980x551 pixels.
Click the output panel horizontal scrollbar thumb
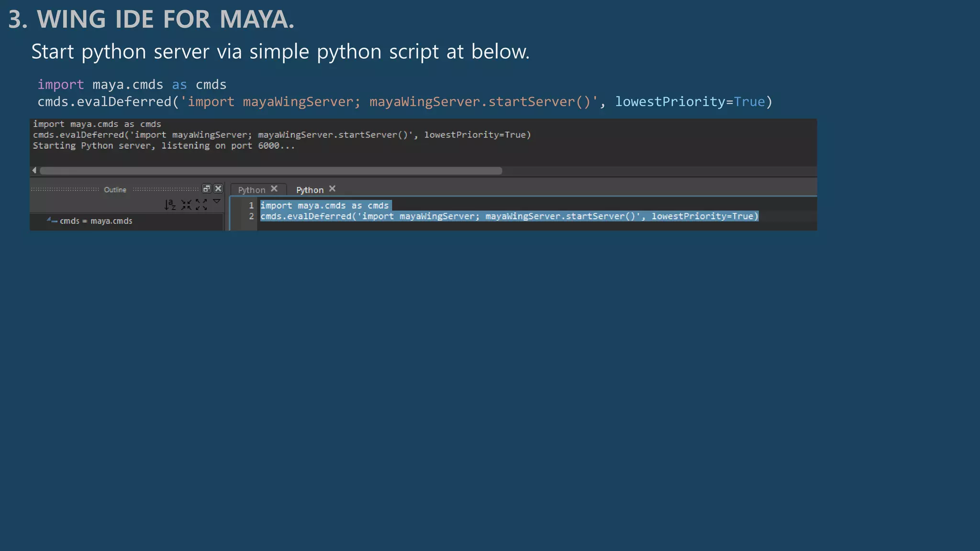point(271,171)
